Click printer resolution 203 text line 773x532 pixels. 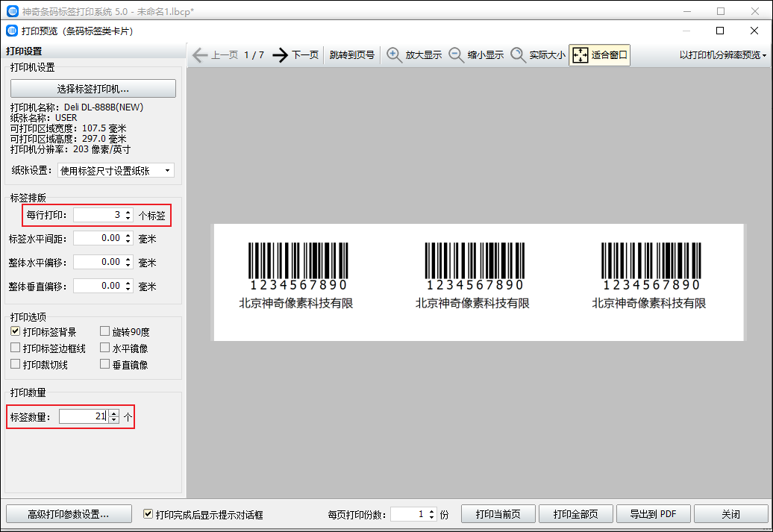[70, 149]
